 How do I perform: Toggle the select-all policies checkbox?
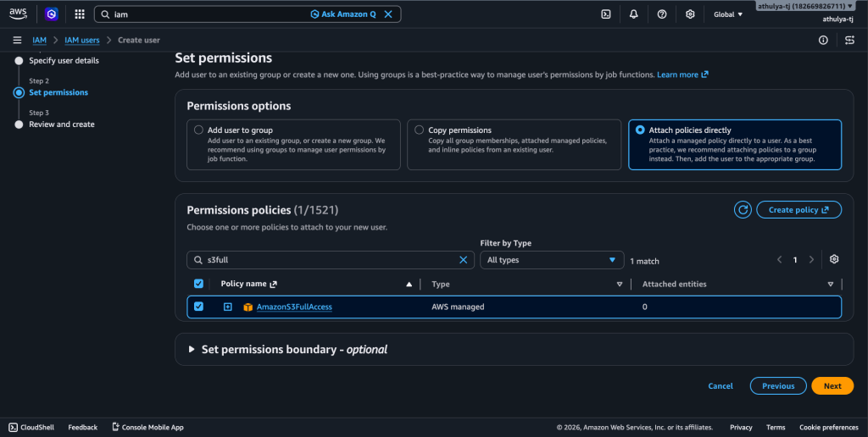pos(198,284)
